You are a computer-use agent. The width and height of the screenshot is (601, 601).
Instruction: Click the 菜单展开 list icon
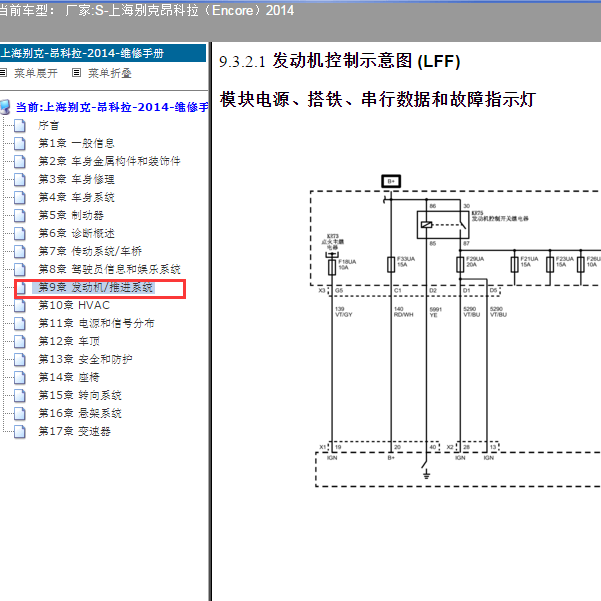3,72
